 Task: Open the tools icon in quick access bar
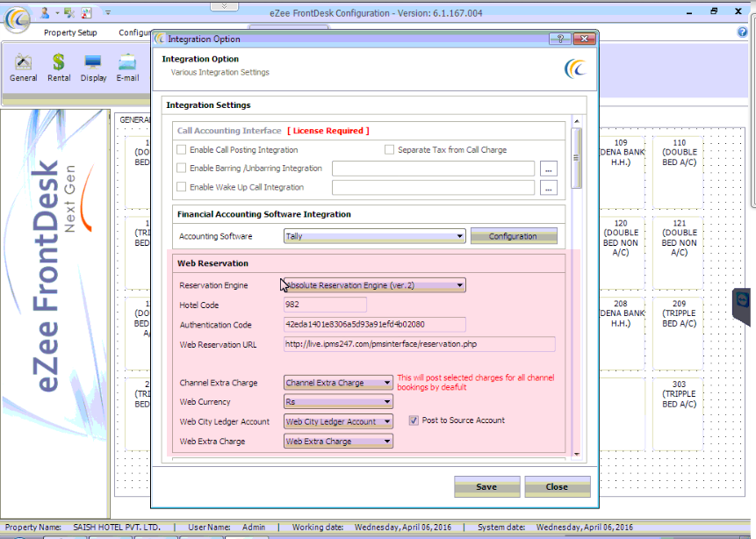tap(69, 13)
